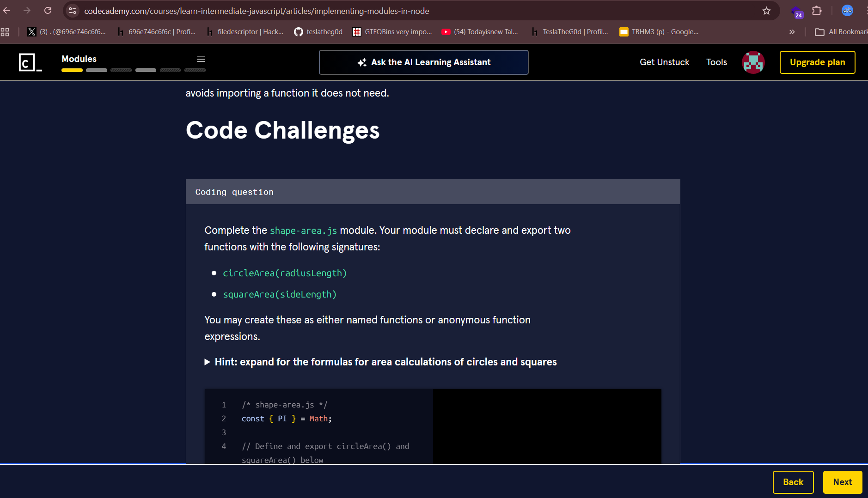Open the All Bookmarks folder
Viewport: 868px width, 498px height.
(x=841, y=32)
